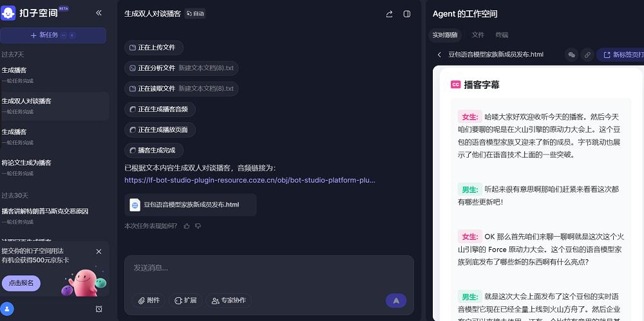Click the 发送消息 input field

pyautogui.click(x=269, y=268)
